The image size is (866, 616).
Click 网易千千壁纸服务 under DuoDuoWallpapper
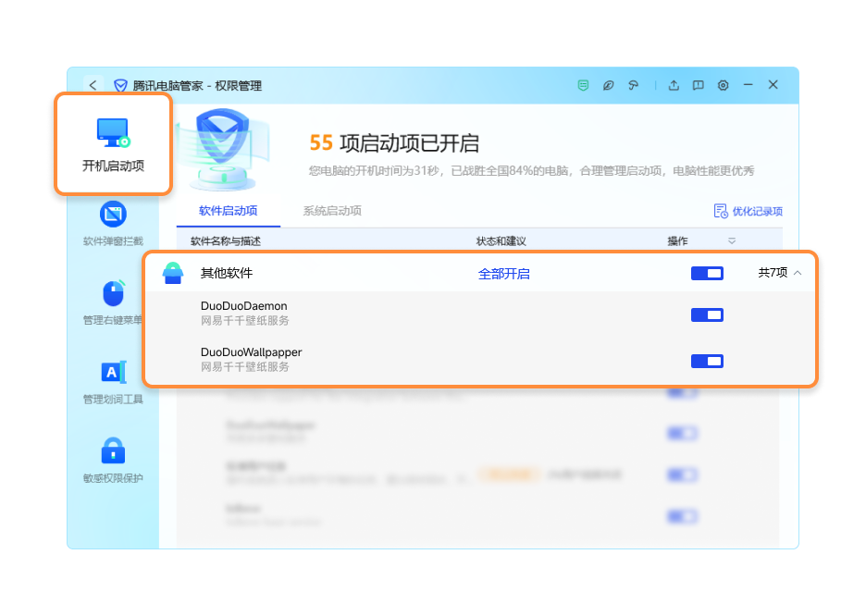coord(244,367)
